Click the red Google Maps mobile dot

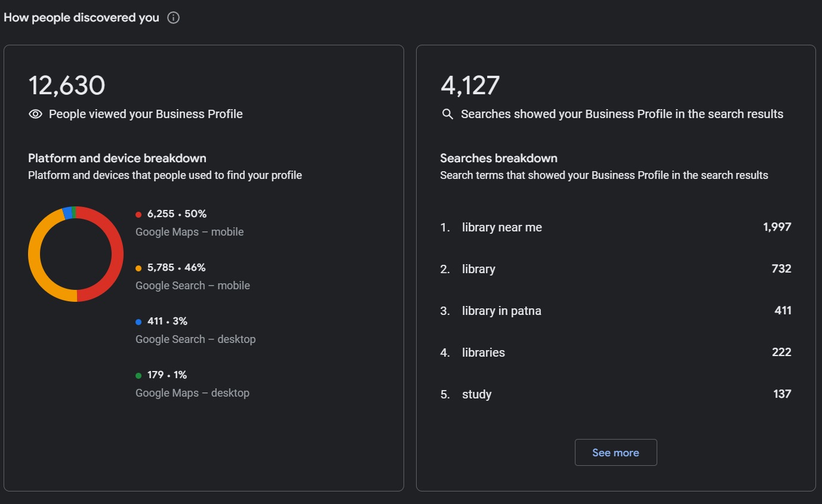[138, 214]
